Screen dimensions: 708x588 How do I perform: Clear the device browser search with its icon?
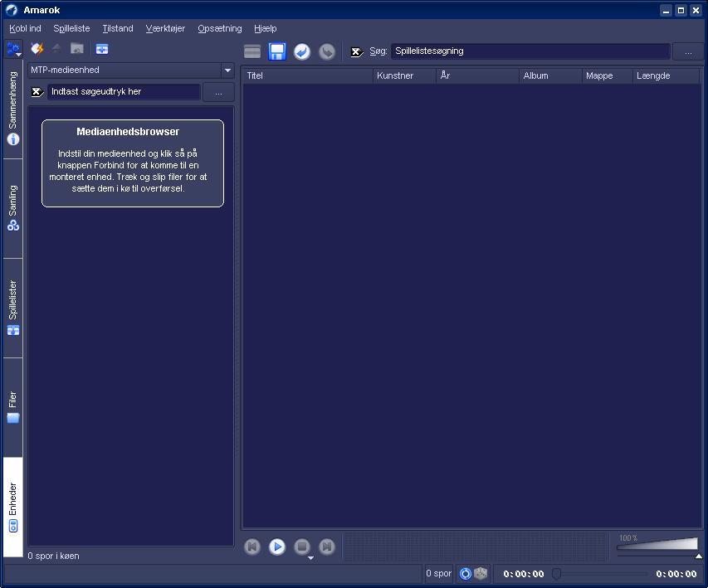(x=37, y=92)
